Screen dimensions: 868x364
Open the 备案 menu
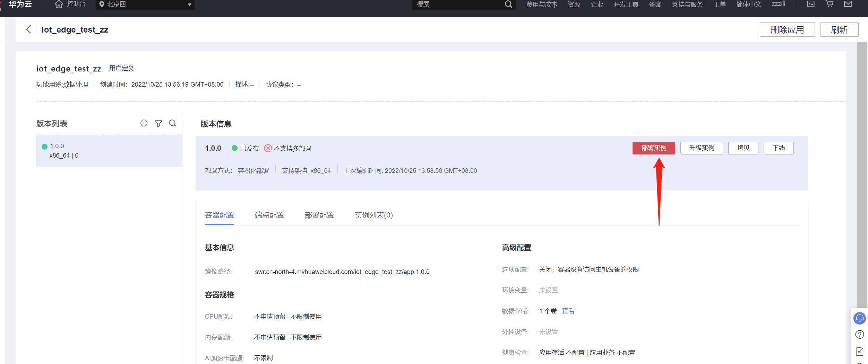point(655,4)
